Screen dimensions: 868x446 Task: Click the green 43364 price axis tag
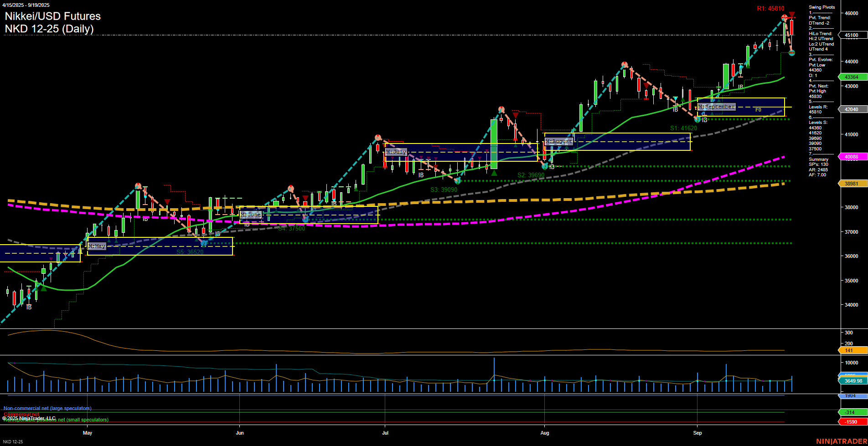pyautogui.click(x=852, y=77)
